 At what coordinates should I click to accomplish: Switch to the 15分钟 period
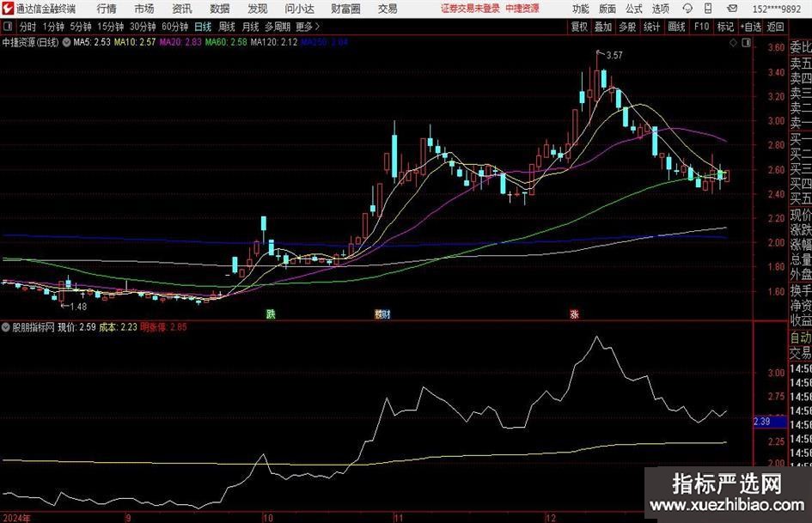[111, 27]
